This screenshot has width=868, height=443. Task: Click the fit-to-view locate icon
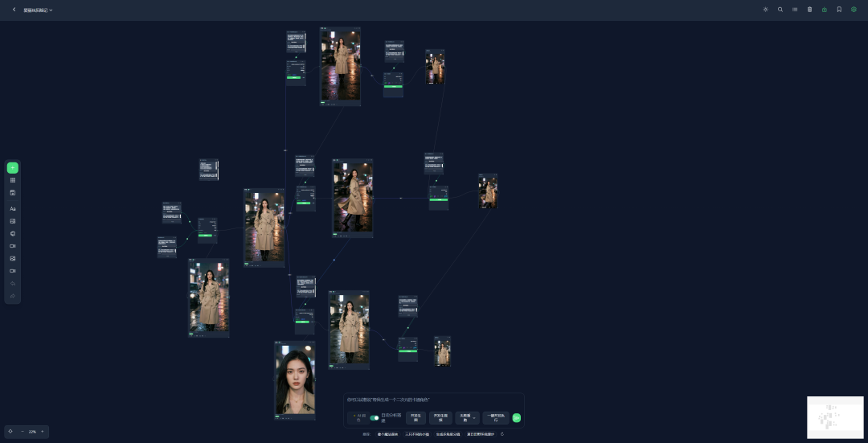click(x=10, y=432)
